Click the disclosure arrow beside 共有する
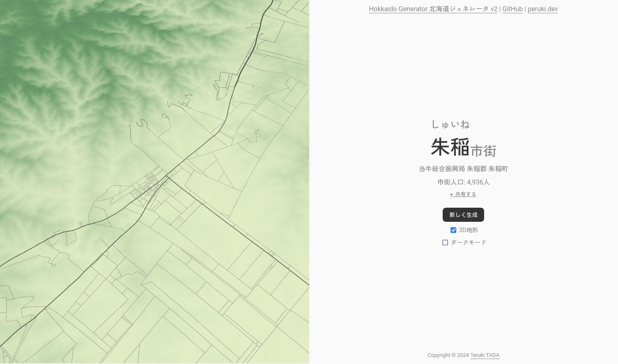This screenshot has width=618, height=364. click(452, 194)
